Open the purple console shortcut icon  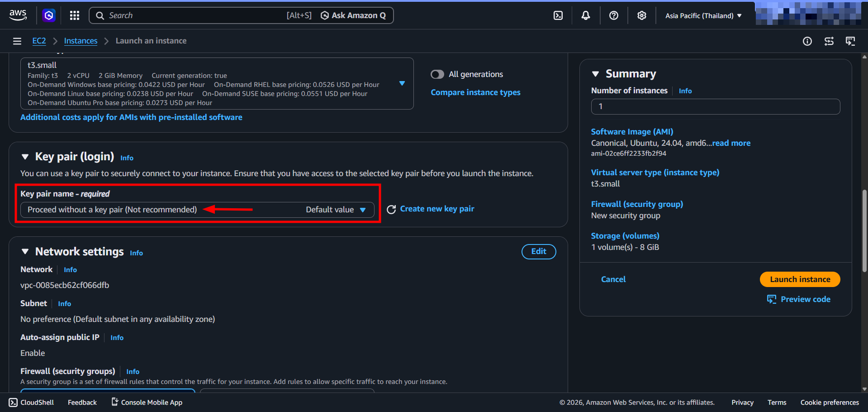click(x=49, y=15)
